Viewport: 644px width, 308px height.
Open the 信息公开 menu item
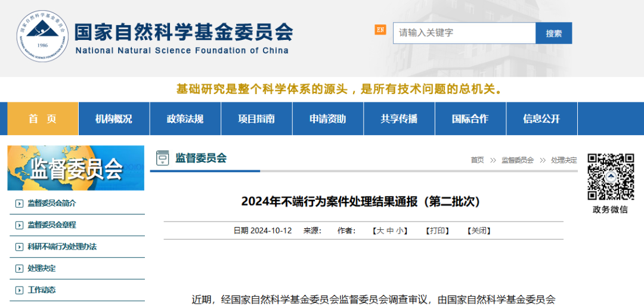[x=541, y=119]
